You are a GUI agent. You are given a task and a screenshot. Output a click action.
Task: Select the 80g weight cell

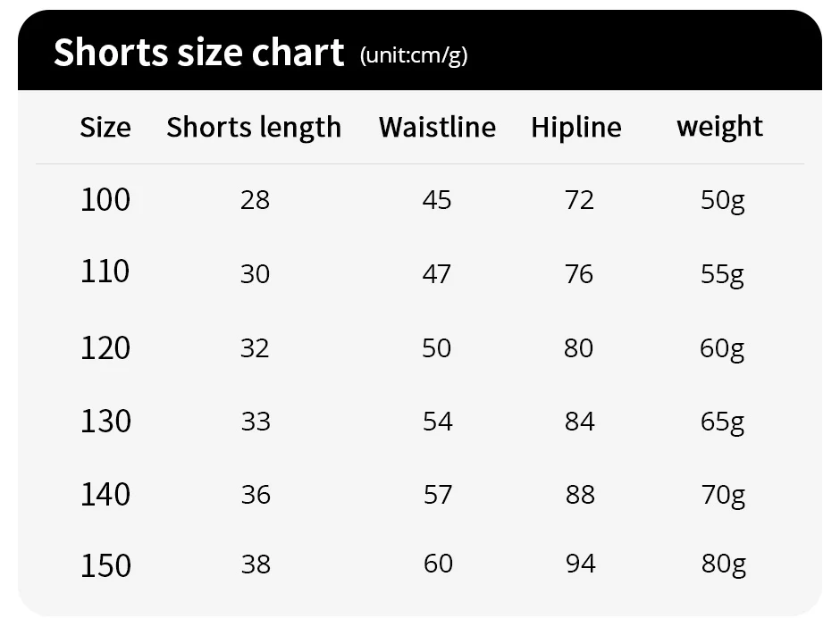tap(723, 565)
